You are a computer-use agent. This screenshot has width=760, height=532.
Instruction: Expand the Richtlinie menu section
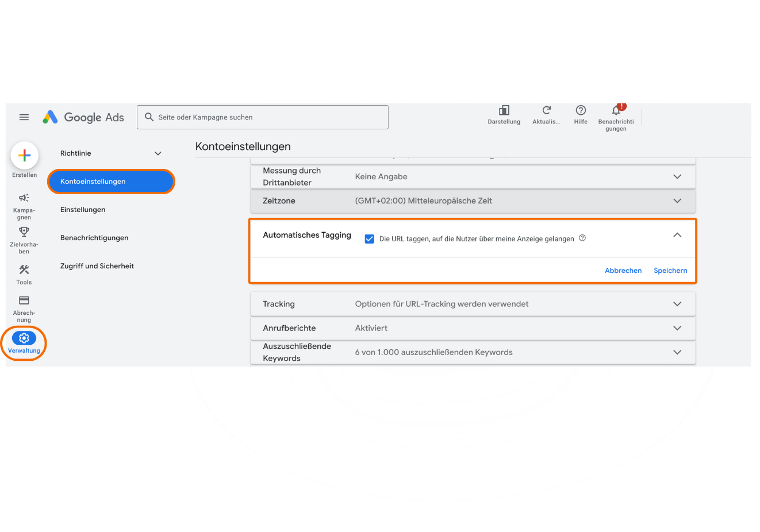pyautogui.click(x=158, y=153)
